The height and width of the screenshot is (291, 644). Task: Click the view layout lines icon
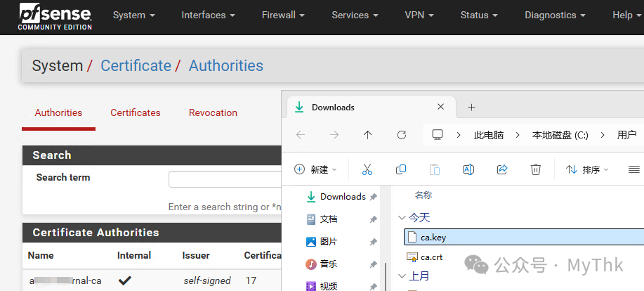coord(634,169)
